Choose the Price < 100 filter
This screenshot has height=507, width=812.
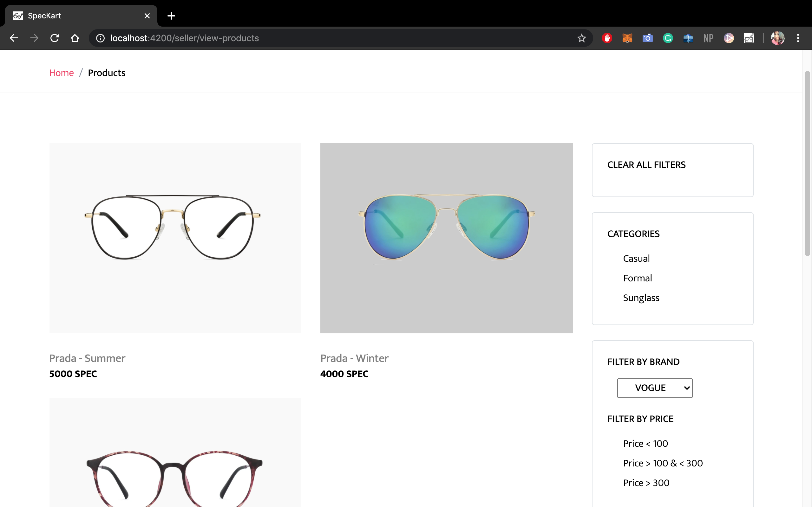645,444
